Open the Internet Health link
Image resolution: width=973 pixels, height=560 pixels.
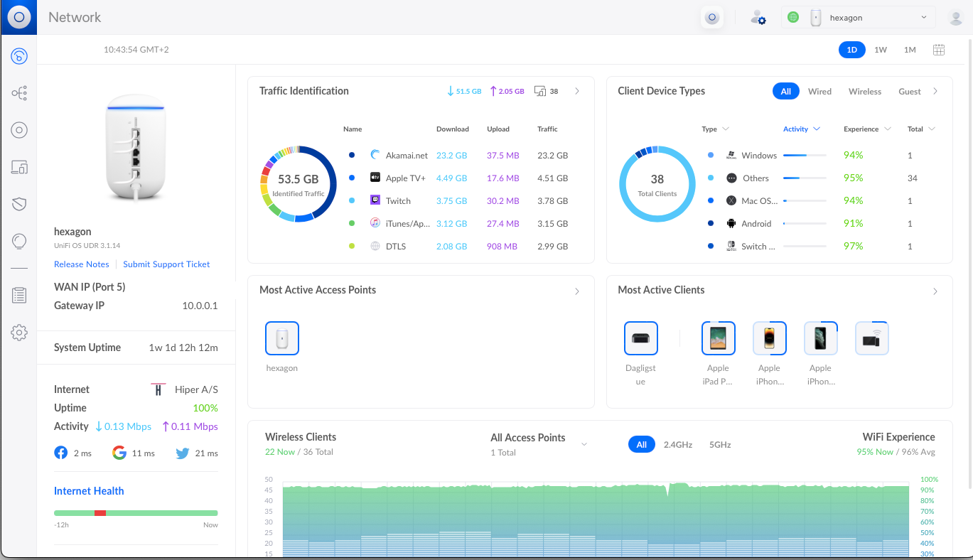[x=89, y=491]
